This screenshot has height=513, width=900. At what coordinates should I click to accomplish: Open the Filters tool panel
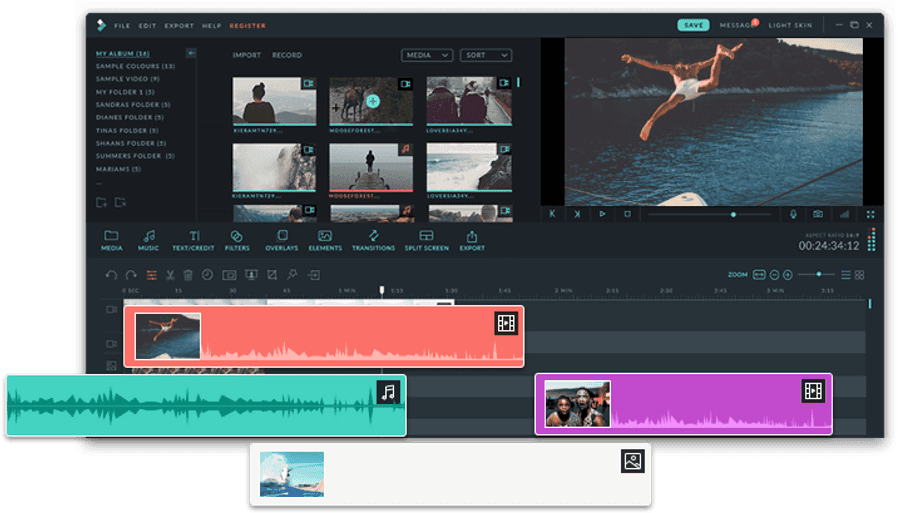click(237, 240)
